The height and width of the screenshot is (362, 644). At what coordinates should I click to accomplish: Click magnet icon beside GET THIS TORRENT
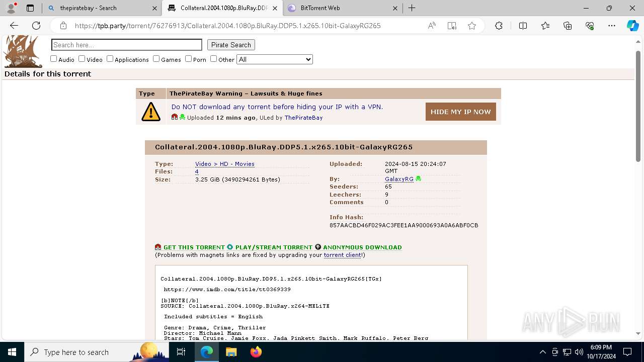[x=158, y=247]
